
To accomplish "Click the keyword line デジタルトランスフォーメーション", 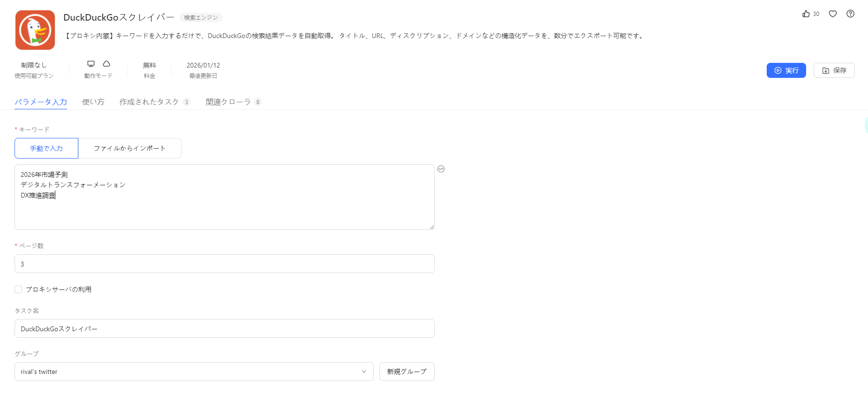I will tap(73, 185).
